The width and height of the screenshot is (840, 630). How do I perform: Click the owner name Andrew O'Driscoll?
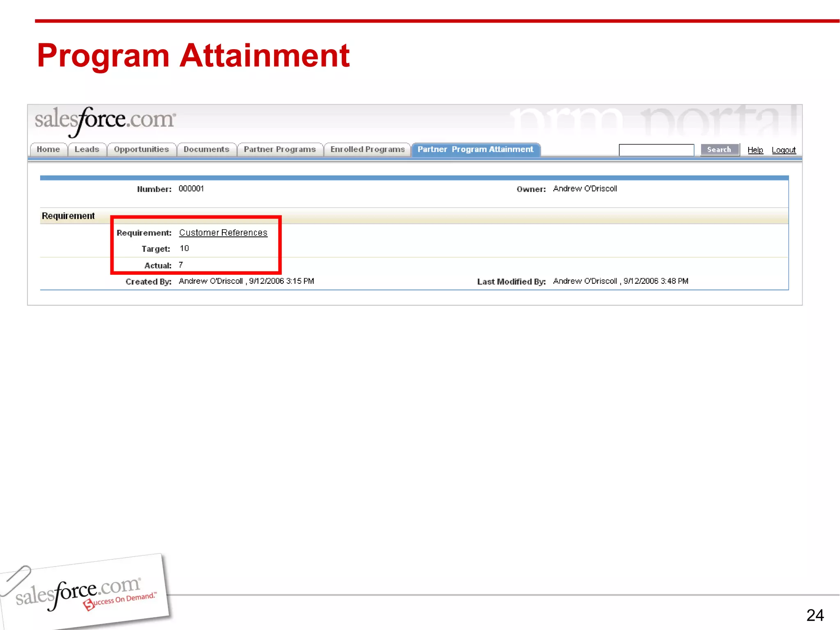tap(585, 189)
